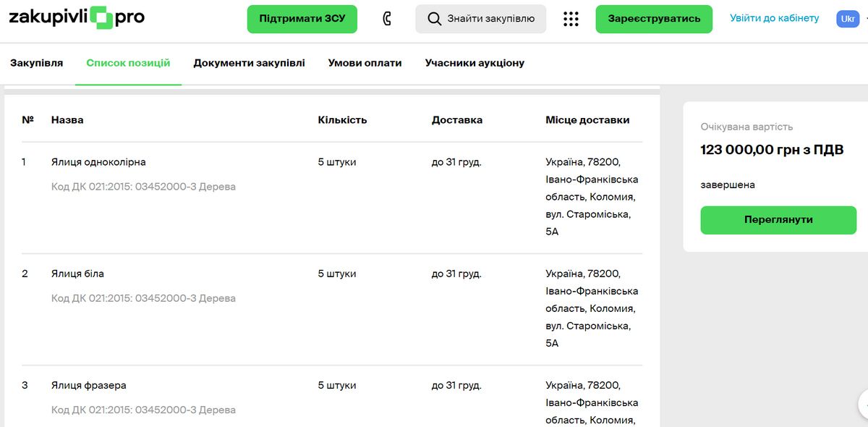This screenshot has width=868, height=427.
Task: Click the Знайти закупівлю search field
Action: [481, 19]
